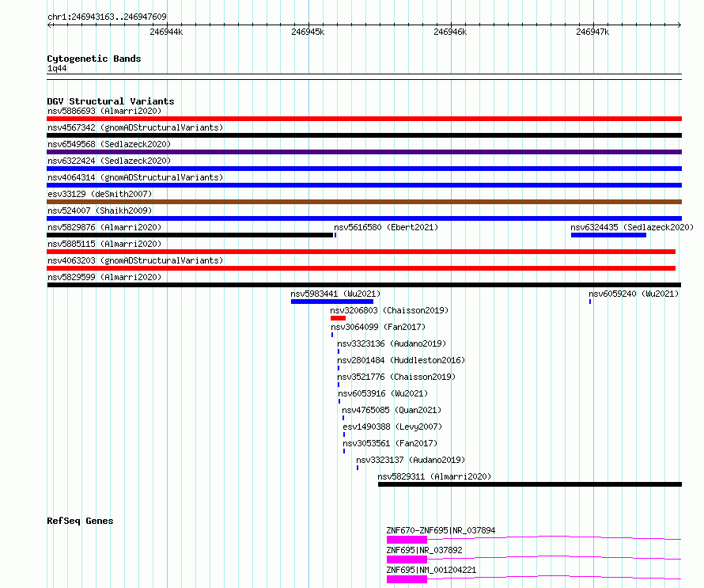Open nsv6324435 (Sedlazeck2020) label

pyautogui.click(x=632, y=227)
